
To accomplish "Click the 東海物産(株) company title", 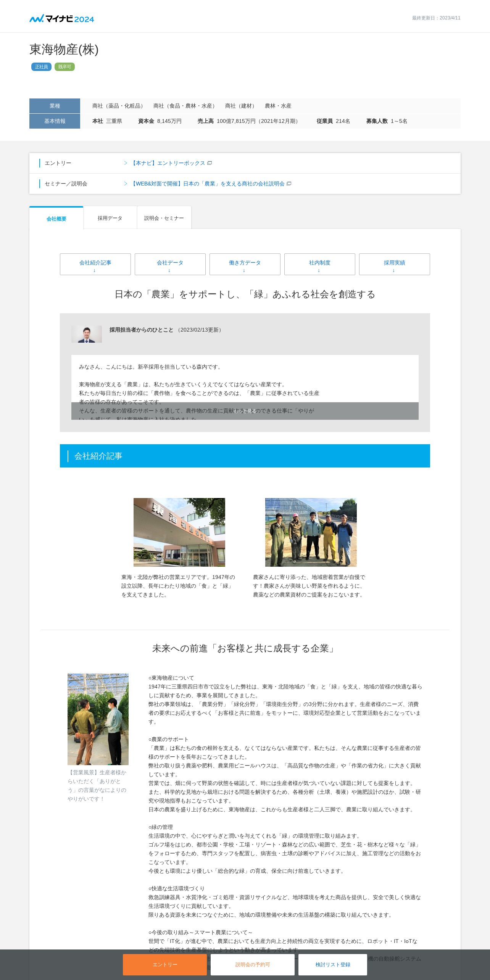I will [64, 50].
